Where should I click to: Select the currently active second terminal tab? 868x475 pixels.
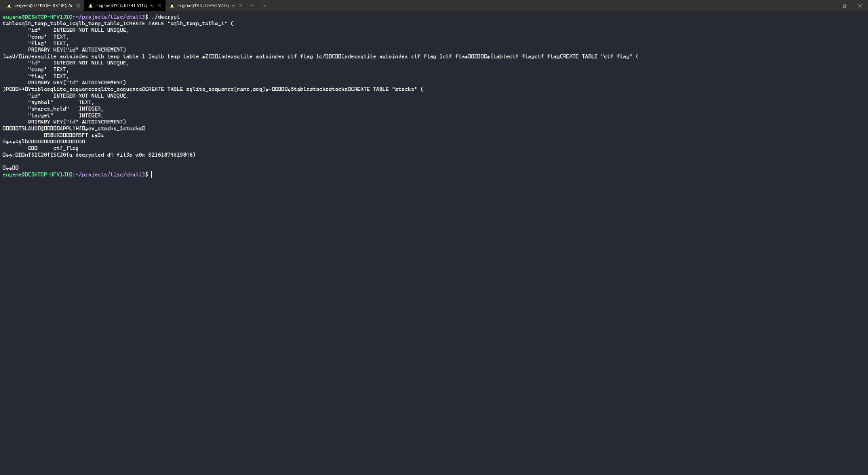(x=122, y=5)
